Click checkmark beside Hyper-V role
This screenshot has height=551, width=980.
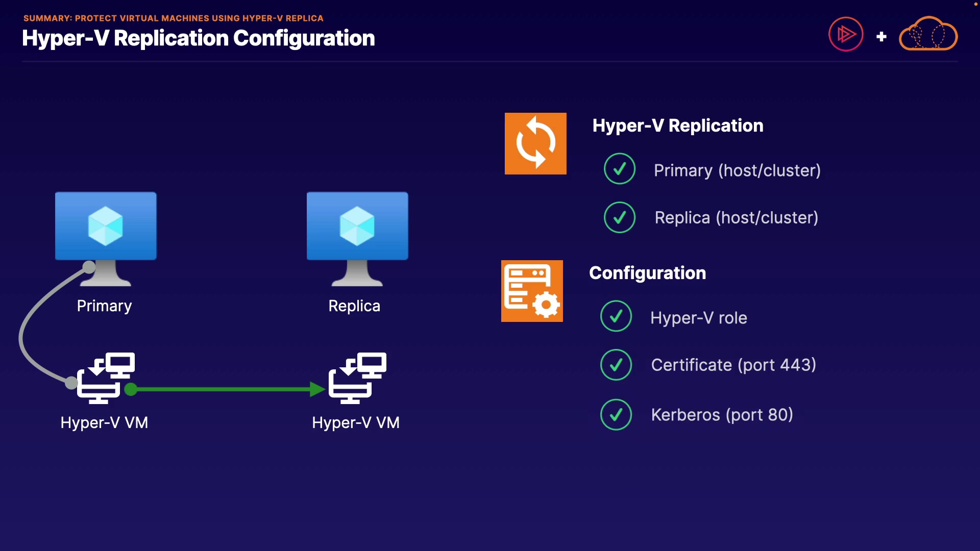[x=616, y=316]
